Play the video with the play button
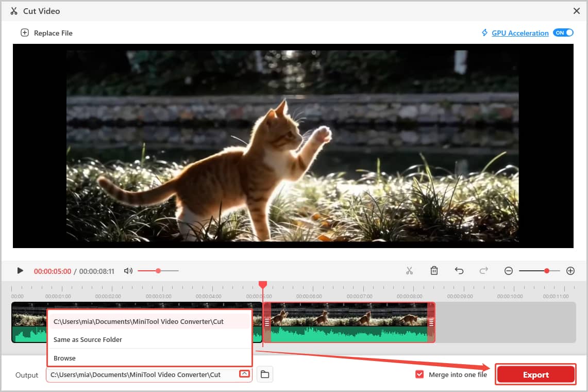 coord(20,271)
